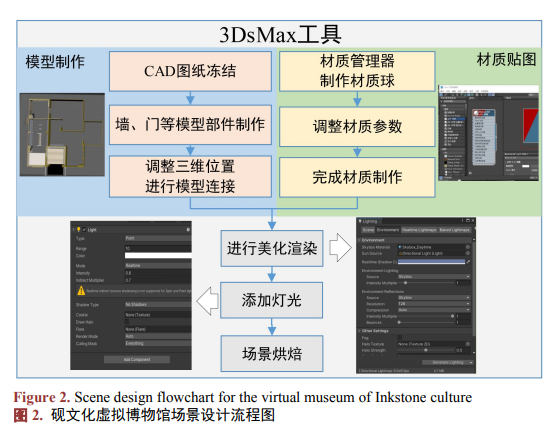Click the Realtime Shadow Color blue swatch

(x=431, y=262)
